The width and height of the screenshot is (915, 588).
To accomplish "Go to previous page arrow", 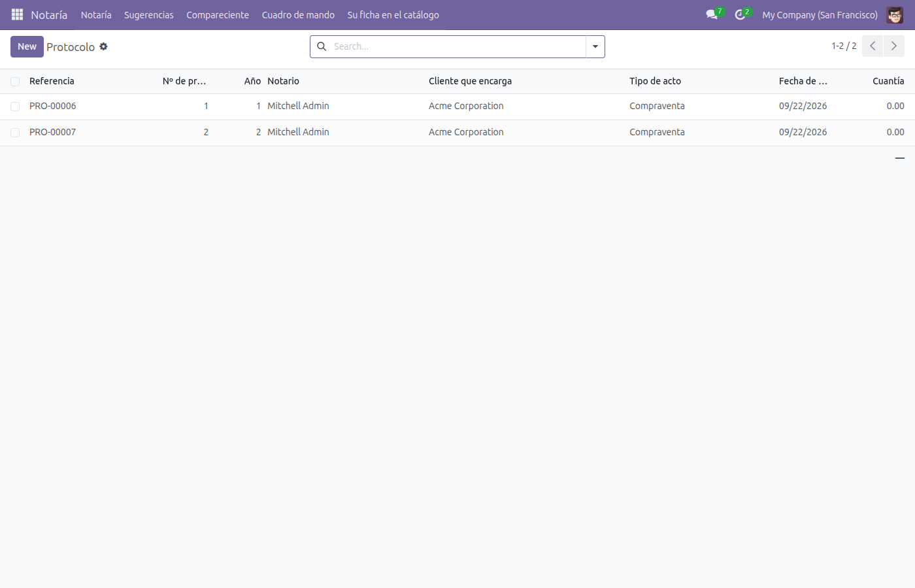I will [873, 46].
